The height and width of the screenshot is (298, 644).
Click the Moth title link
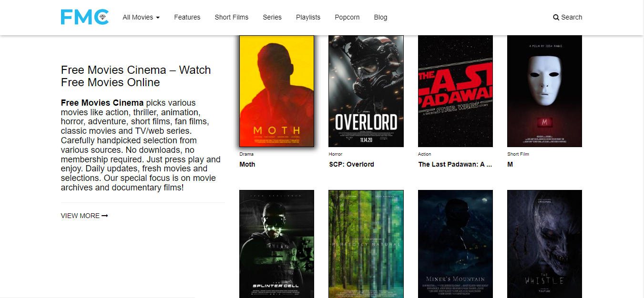coord(247,164)
